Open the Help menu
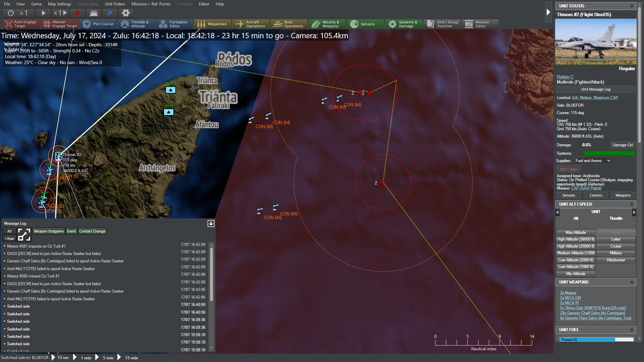The image size is (644, 362). 219,4
